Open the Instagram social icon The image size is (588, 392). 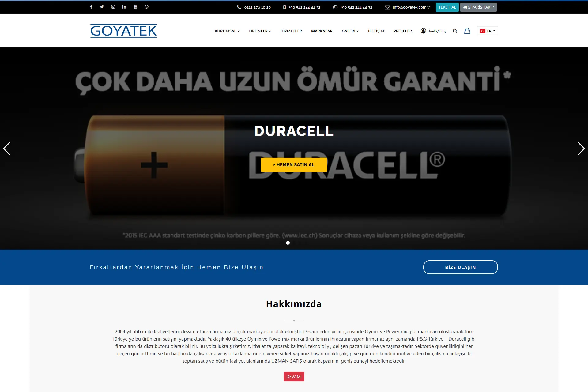click(113, 7)
